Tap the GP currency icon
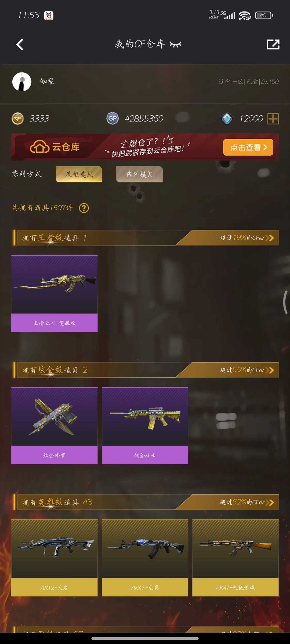Image resolution: width=290 pixels, height=644 pixels. 113,118
